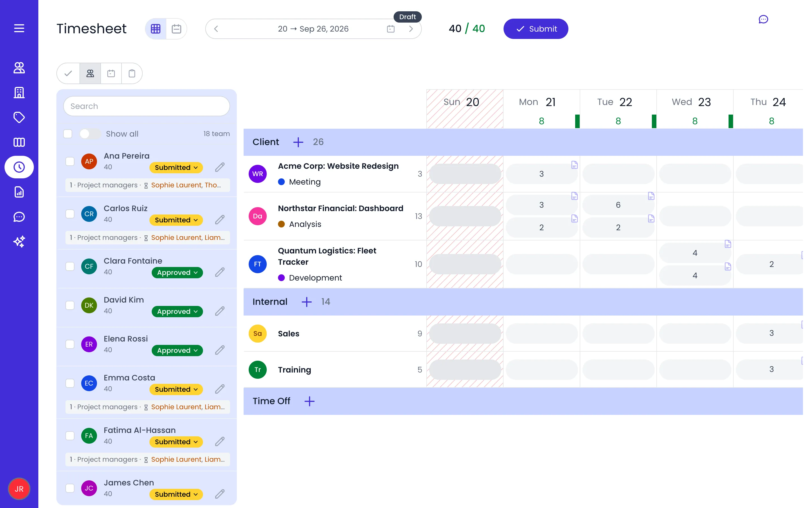Image resolution: width=812 pixels, height=508 pixels.
Task: Click the Search team field
Action: 147,106
